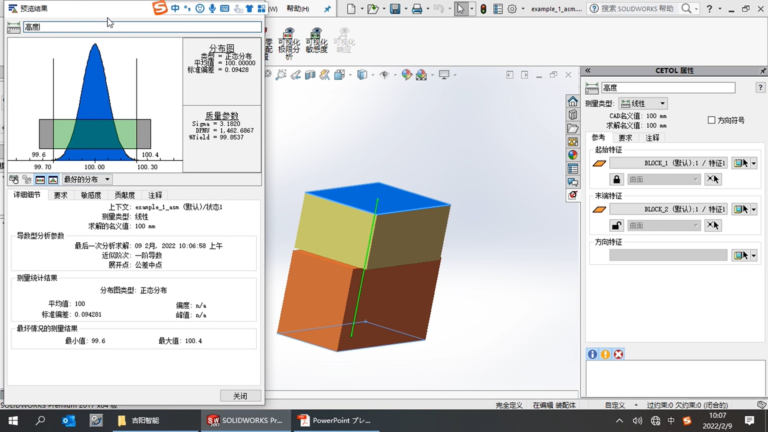The height and width of the screenshot is (432, 768).
Task: Collapse the CETOL 属性 panel chevron
Action: click(588, 71)
